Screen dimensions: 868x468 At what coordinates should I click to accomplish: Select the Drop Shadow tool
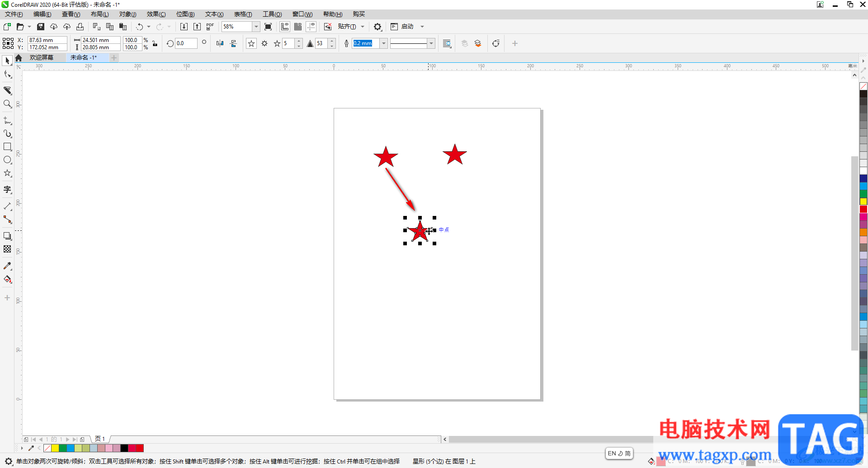tap(7, 236)
